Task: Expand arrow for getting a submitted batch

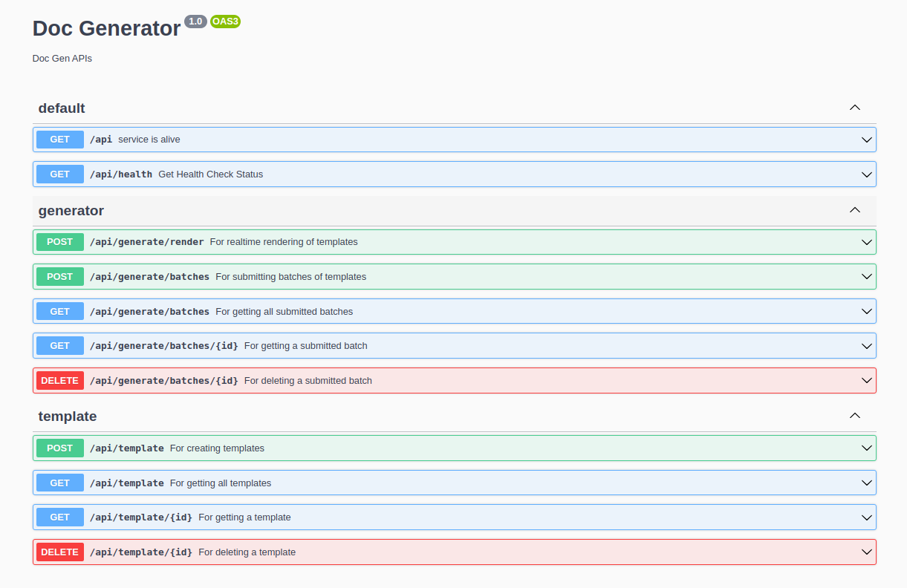Action: (866, 346)
